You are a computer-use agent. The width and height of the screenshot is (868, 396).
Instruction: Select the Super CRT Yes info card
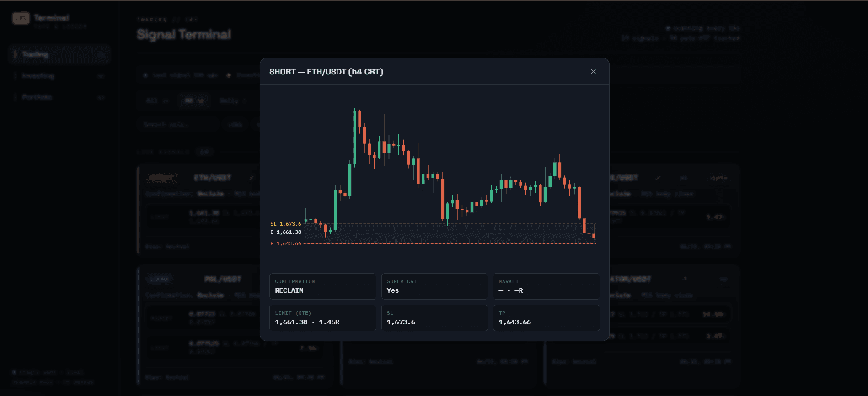click(434, 286)
